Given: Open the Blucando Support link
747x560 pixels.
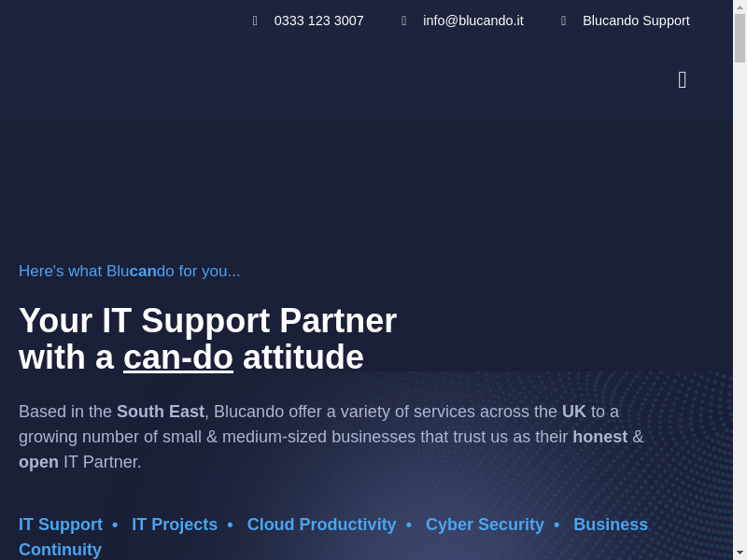Looking at the screenshot, I should (x=636, y=21).
